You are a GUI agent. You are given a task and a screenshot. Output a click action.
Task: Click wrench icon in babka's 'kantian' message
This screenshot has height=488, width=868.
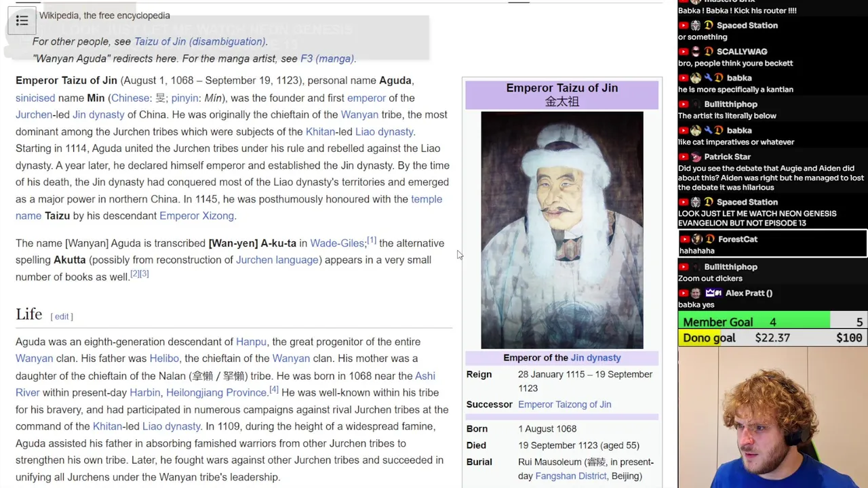tap(708, 78)
